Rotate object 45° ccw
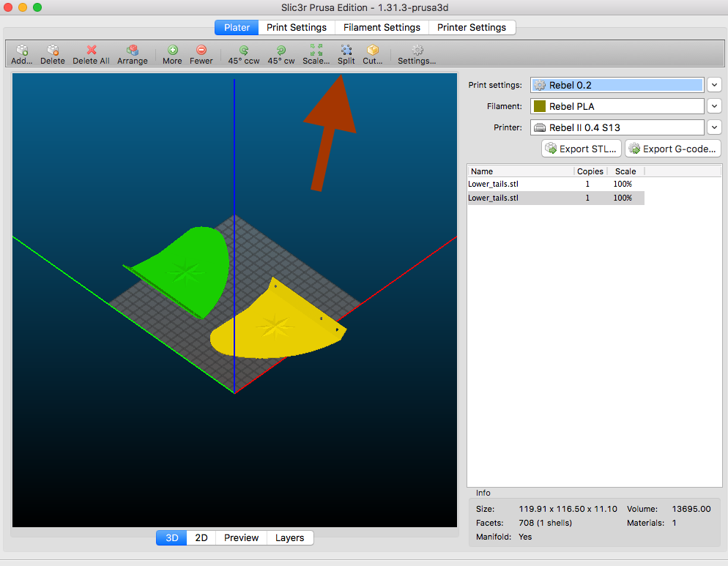This screenshot has height=566, width=728. click(244, 51)
